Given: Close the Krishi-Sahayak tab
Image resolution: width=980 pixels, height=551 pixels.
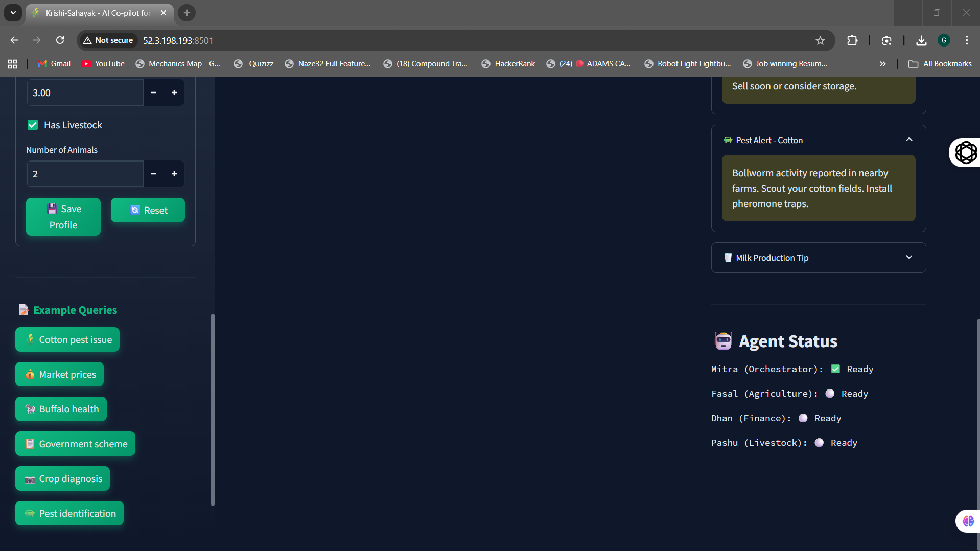Looking at the screenshot, I should tap(164, 13).
